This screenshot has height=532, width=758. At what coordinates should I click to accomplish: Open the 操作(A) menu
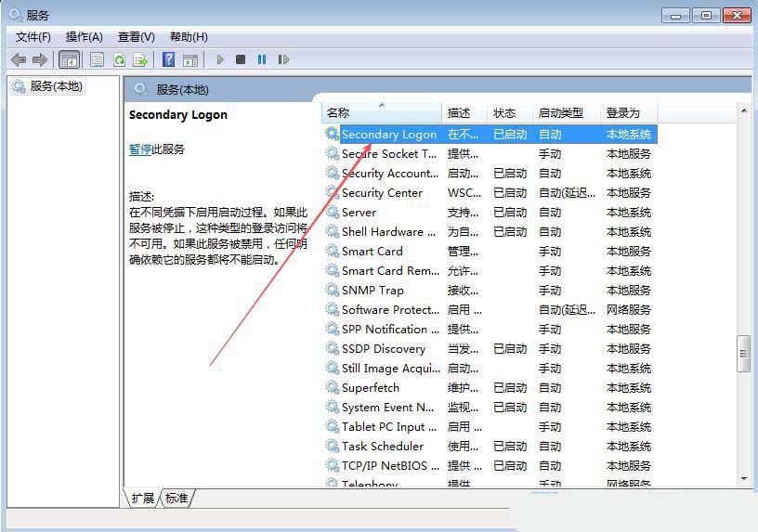coord(85,37)
